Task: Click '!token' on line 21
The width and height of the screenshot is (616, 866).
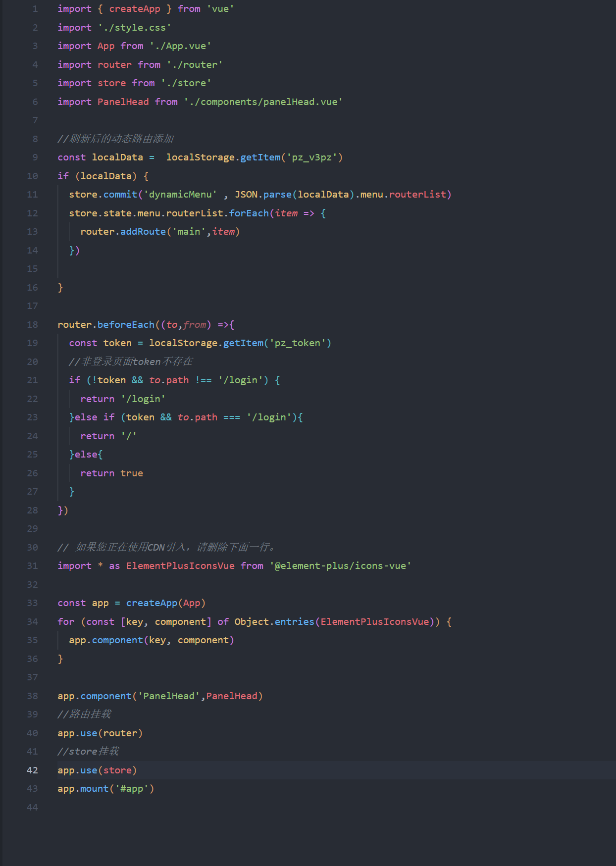Action: [x=109, y=380]
